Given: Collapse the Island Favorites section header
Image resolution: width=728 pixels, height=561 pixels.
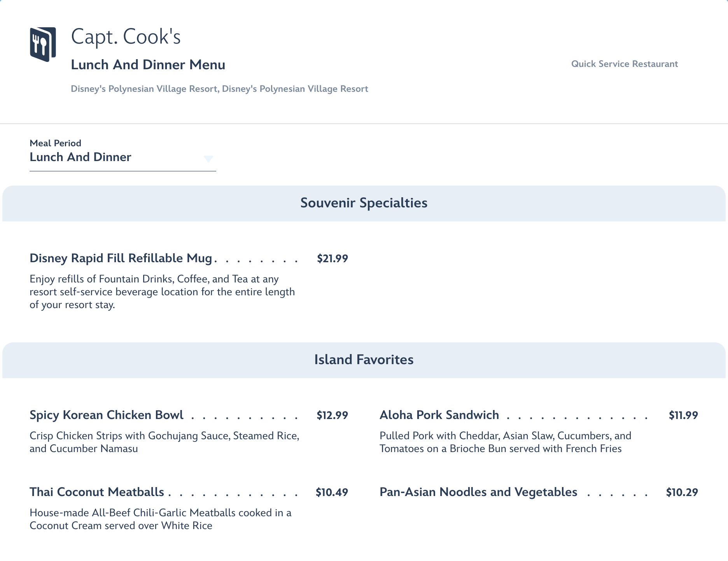Looking at the screenshot, I should click(x=364, y=360).
